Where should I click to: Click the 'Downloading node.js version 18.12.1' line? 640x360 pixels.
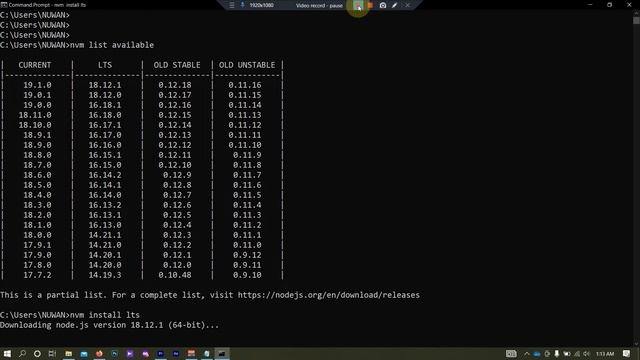pos(109,325)
